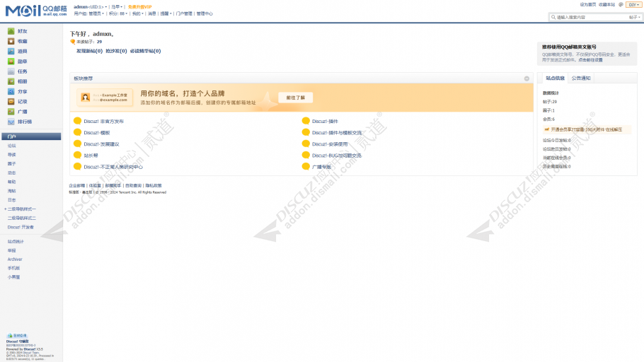The height and width of the screenshot is (362, 644).
Task: Open the Archiver sidebar link
Action: click(15, 259)
